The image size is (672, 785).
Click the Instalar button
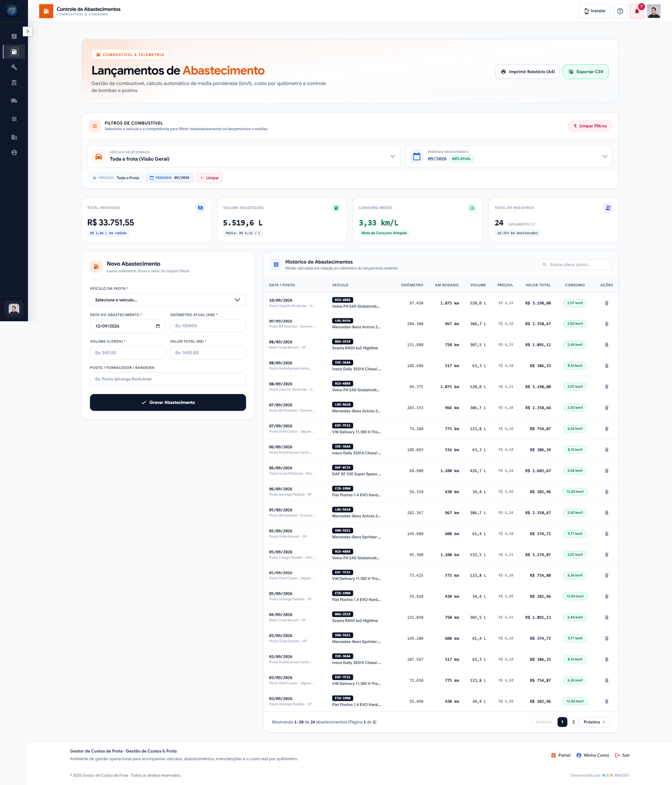tap(595, 11)
